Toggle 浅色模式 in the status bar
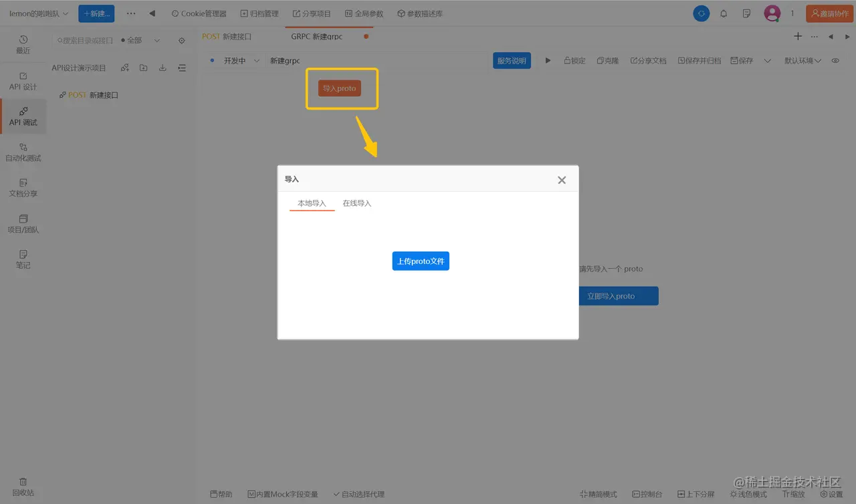Viewport: 856px width, 504px height. (747, 494)
